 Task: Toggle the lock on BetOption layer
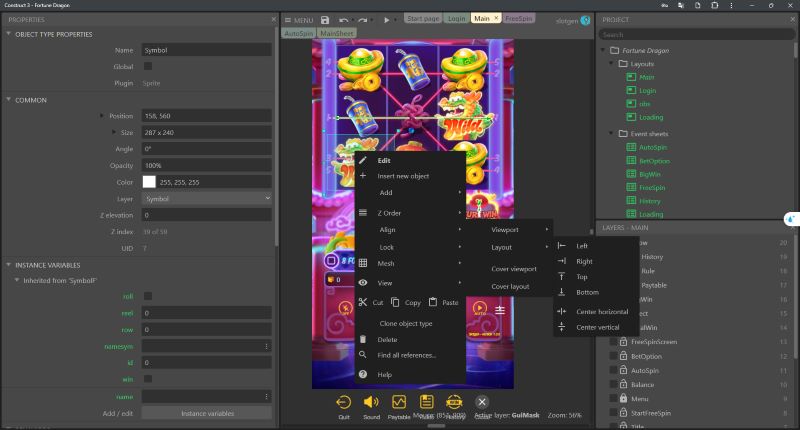(x=623, y=356)
